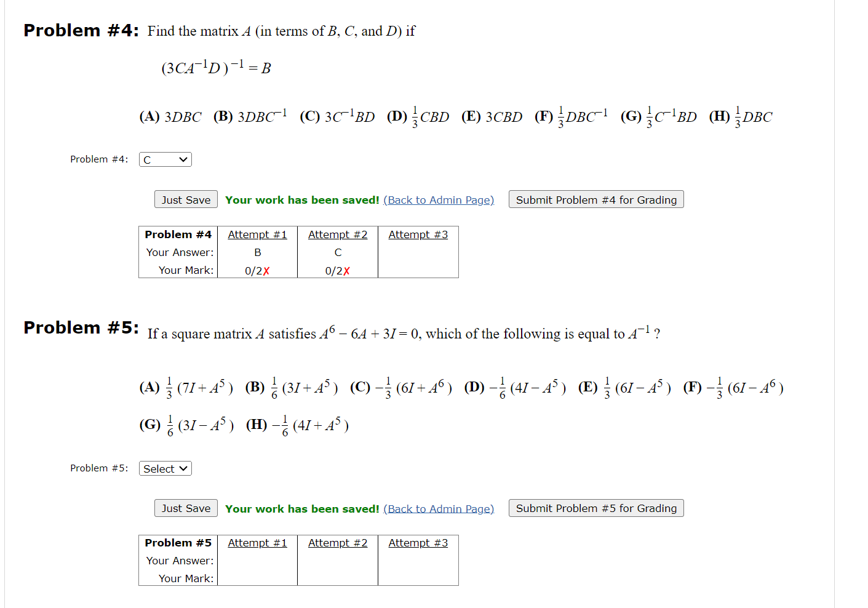868x608 pixels.
Task: Open Back to Admin Page link near Problem #5
Action: (x=438, y=508)
